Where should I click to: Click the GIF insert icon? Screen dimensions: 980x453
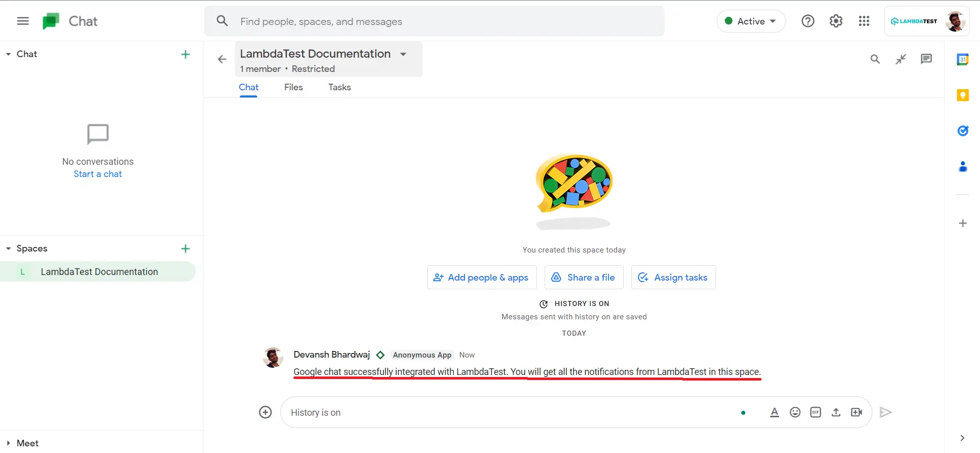click(x=815, y=412)
